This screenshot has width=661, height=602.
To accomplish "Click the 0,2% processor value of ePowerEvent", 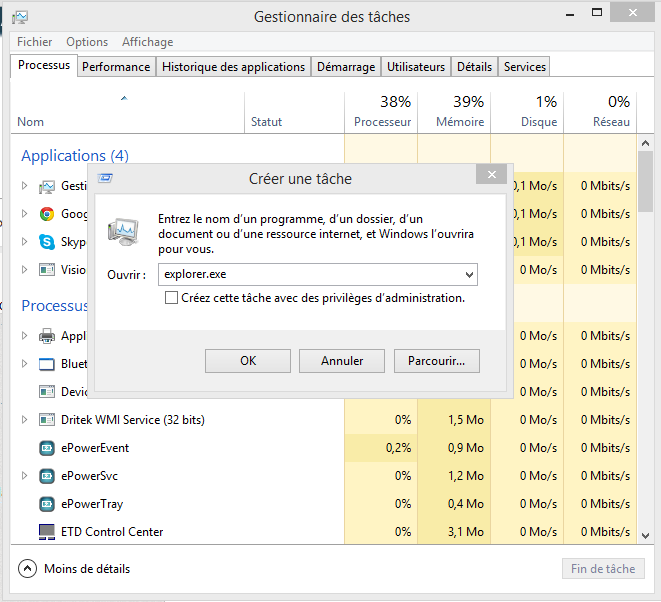I will click(x=398, y=448).
